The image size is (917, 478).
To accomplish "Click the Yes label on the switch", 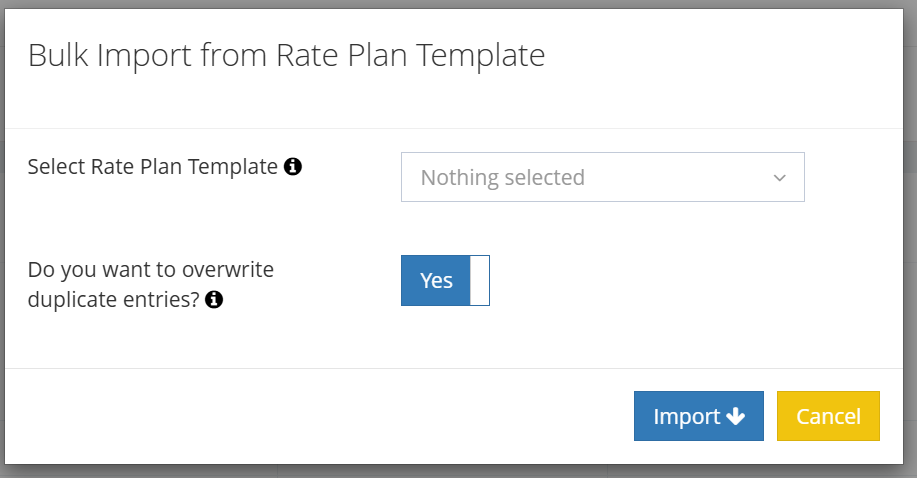I will click(437, 281).
